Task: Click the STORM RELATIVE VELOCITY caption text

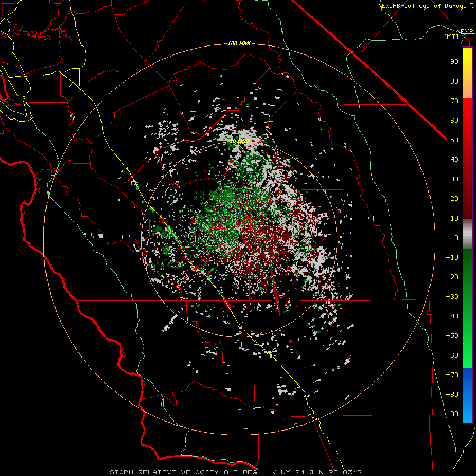Action: click(x=164, y=472)
